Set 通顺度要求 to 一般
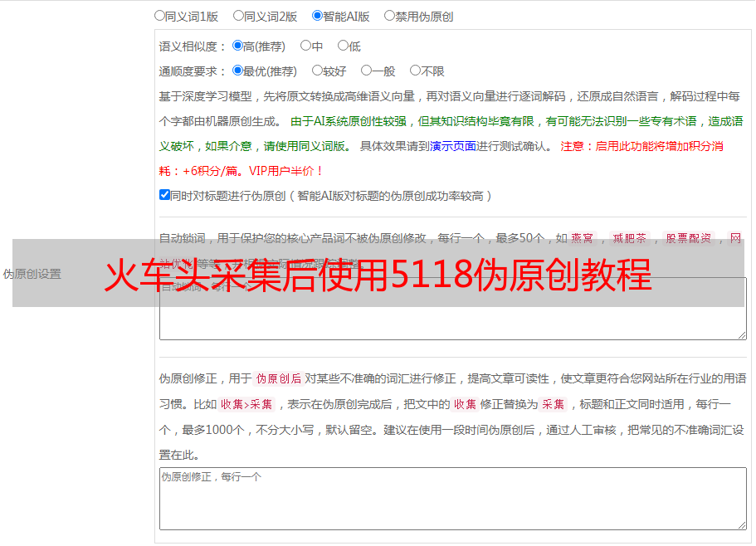The height and width of the screenshot is (546, 756). [367, 71]
